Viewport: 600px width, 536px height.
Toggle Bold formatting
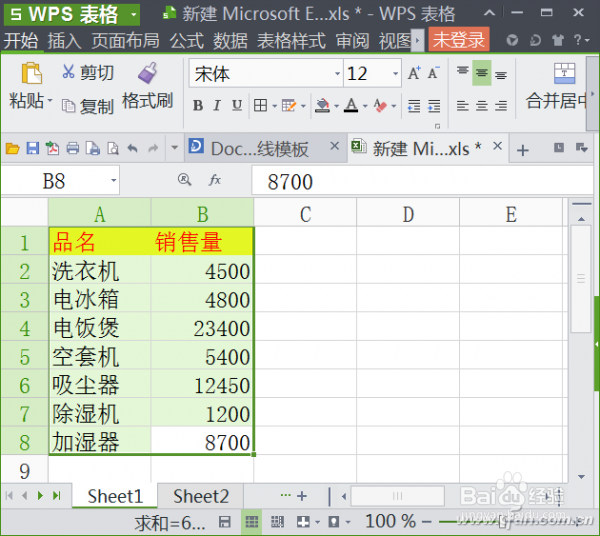point(198,105)
